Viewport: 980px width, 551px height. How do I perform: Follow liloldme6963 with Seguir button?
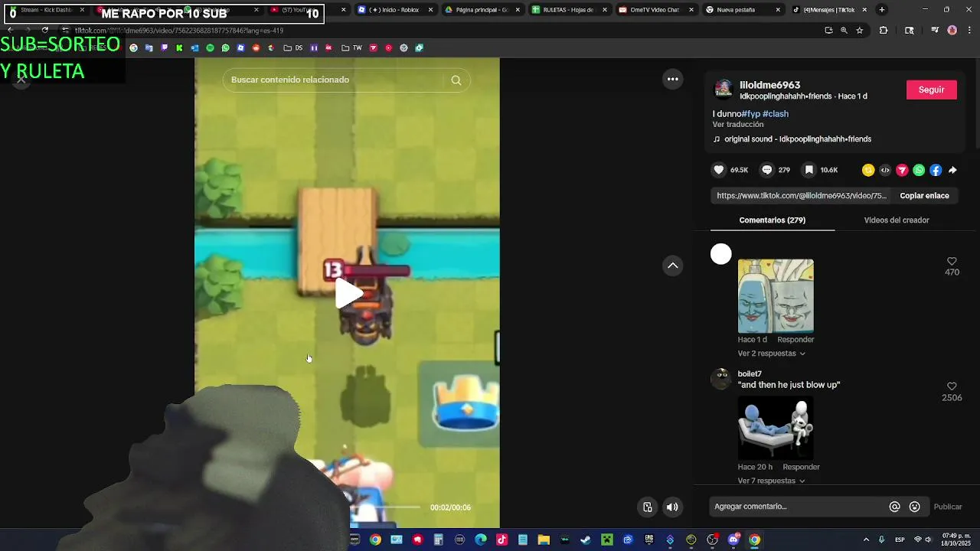(x=931, y=90)
